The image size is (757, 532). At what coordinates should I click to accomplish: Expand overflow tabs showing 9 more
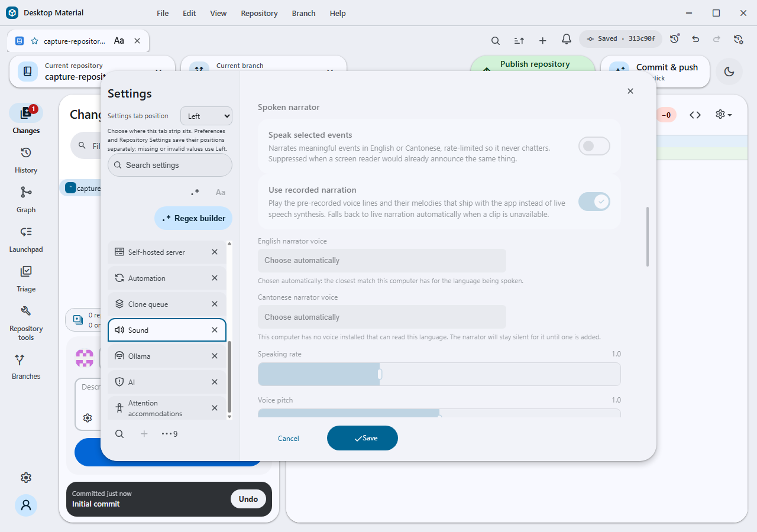[x=170, y=434]
